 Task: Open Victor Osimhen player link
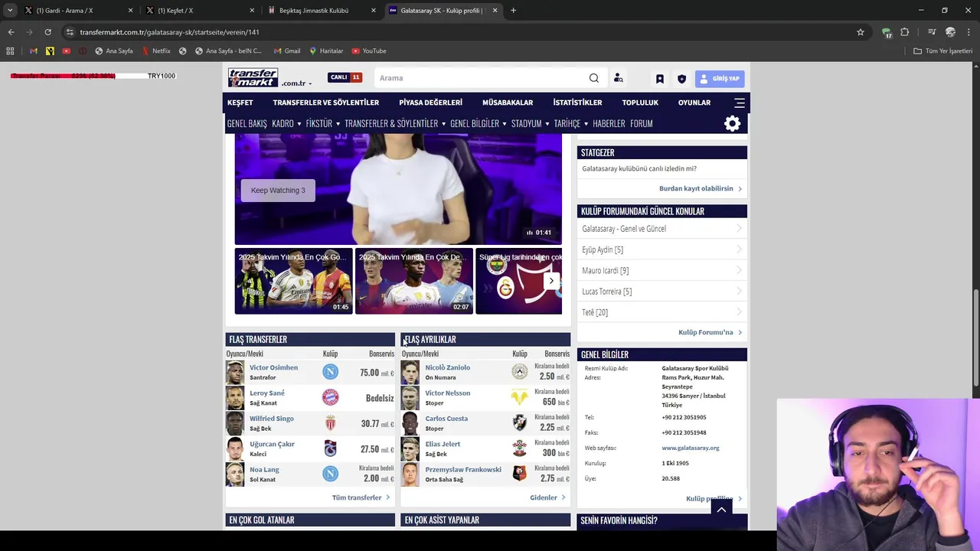click(273, 368)
